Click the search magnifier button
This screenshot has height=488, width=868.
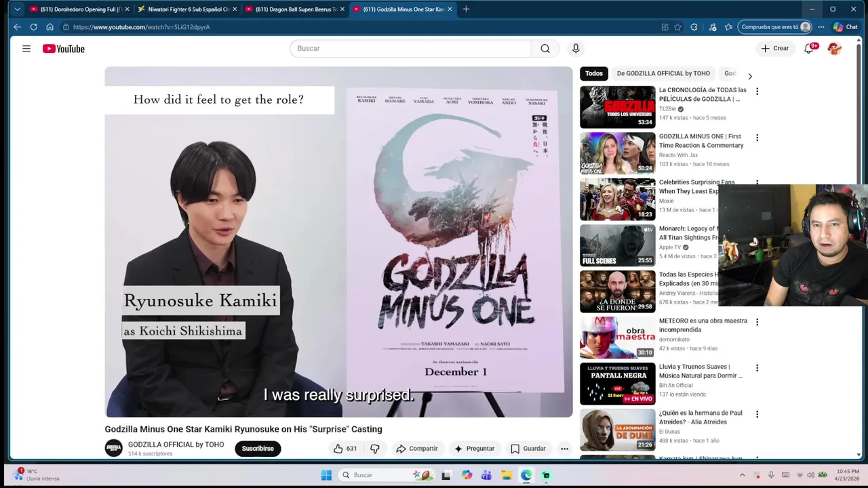point(545,48)
